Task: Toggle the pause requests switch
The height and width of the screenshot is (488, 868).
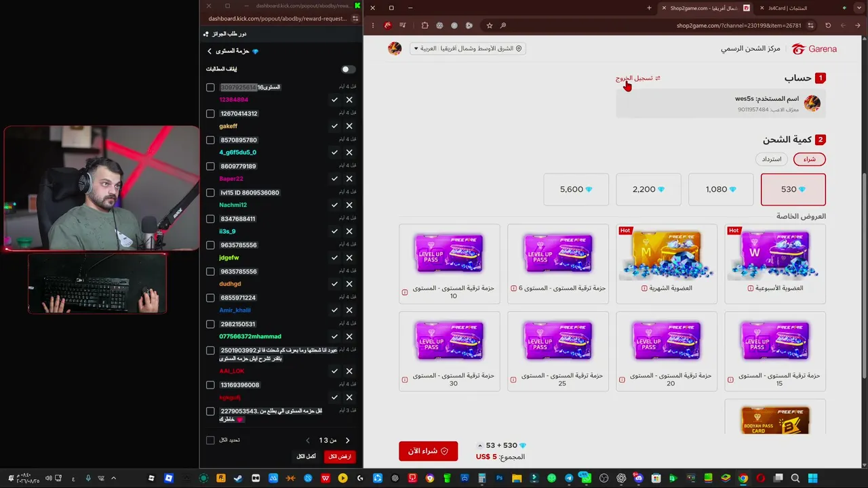Action: pos(348,69)
